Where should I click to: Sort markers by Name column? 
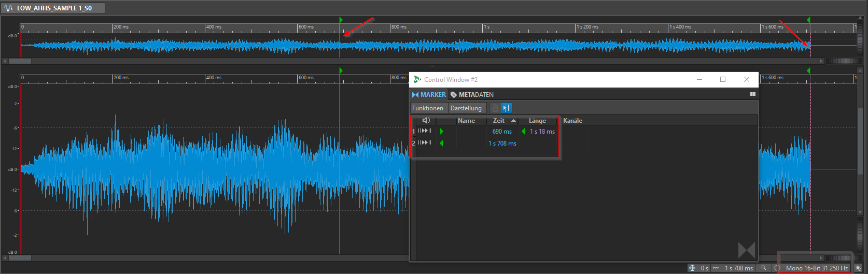pos(471,121)
